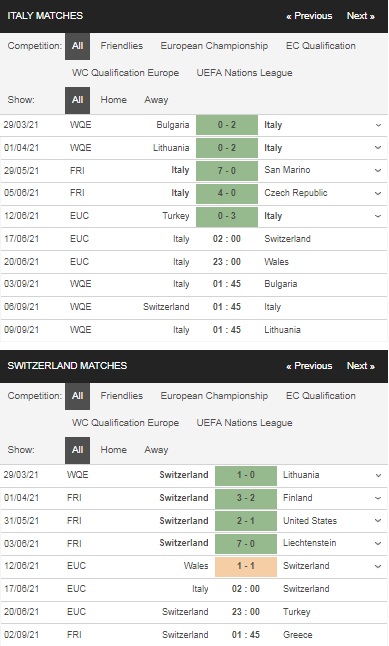The width and height of the screenshot is (389, 646).
Task: Expand the Italy 7-0 San Marino match details
Action: [x=378, y=170]
